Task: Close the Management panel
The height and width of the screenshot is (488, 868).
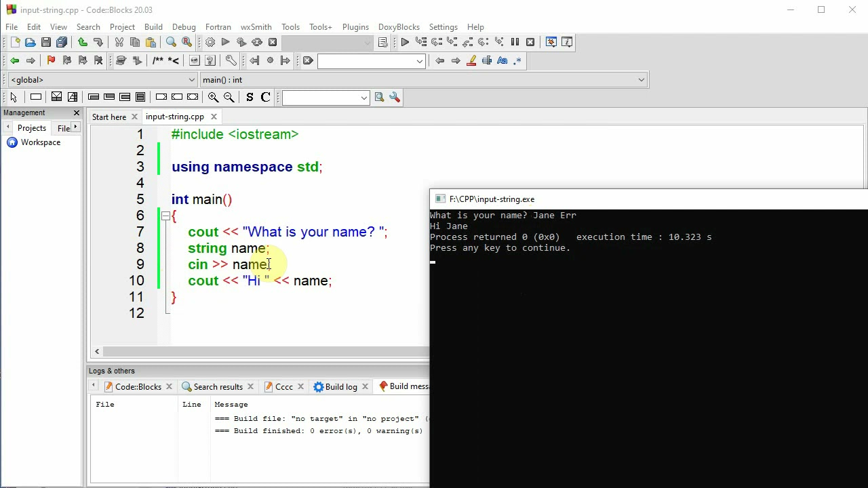Action: coord(77,113)
